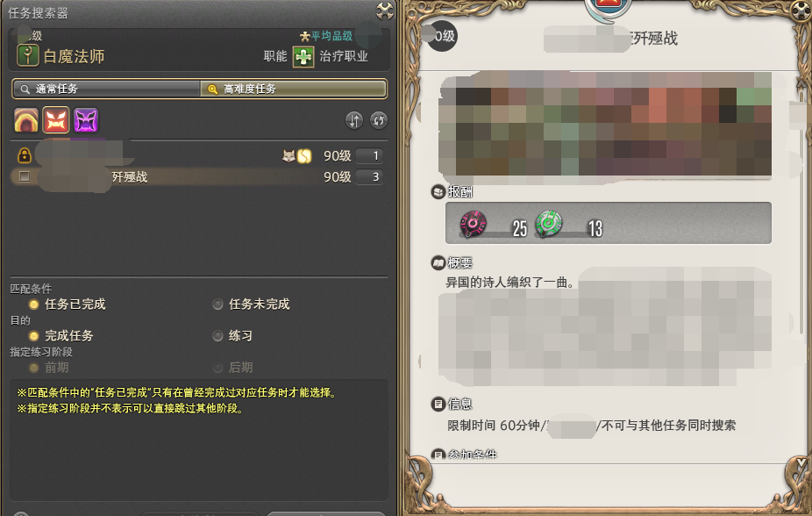Click the healer role cross icon
The image size is (812, 516).
tap(303, 56)
